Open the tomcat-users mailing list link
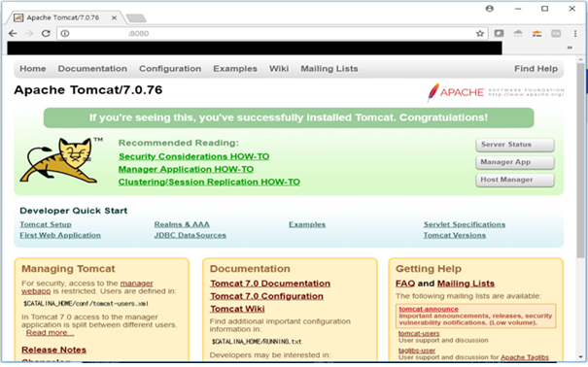Image resolution: width=588 pixels, height=367 pixels. pyautogui.click(x=419, y=333)
